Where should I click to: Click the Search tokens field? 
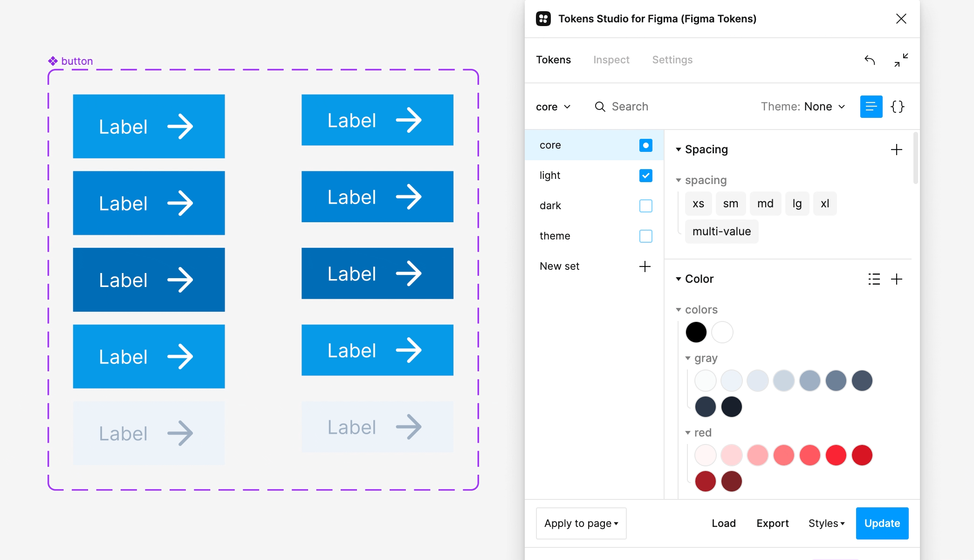pos(673,107)
